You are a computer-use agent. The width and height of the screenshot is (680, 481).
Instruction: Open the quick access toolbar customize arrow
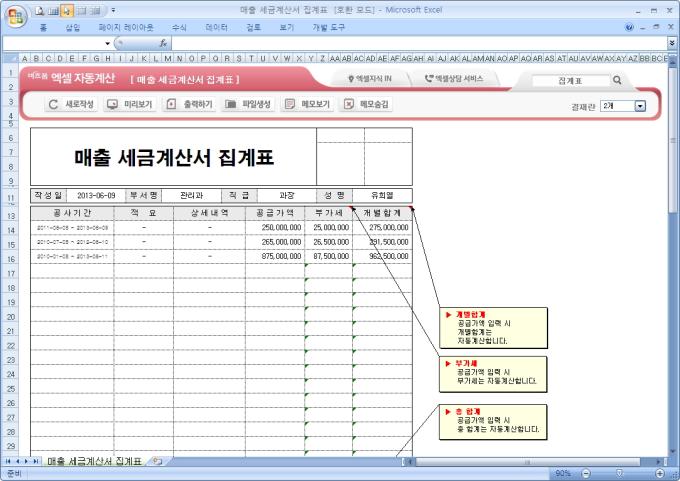(113, 10)
